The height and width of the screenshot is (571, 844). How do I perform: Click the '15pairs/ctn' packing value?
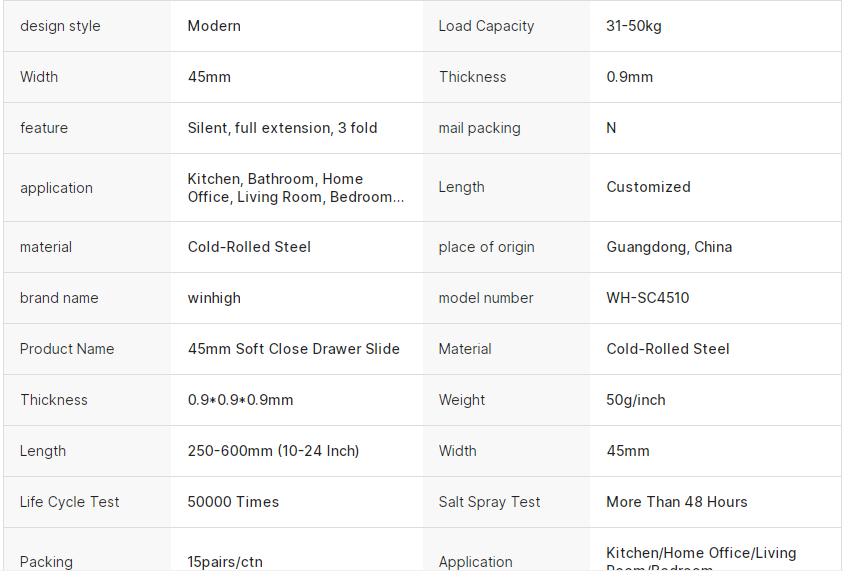[225, 562]
